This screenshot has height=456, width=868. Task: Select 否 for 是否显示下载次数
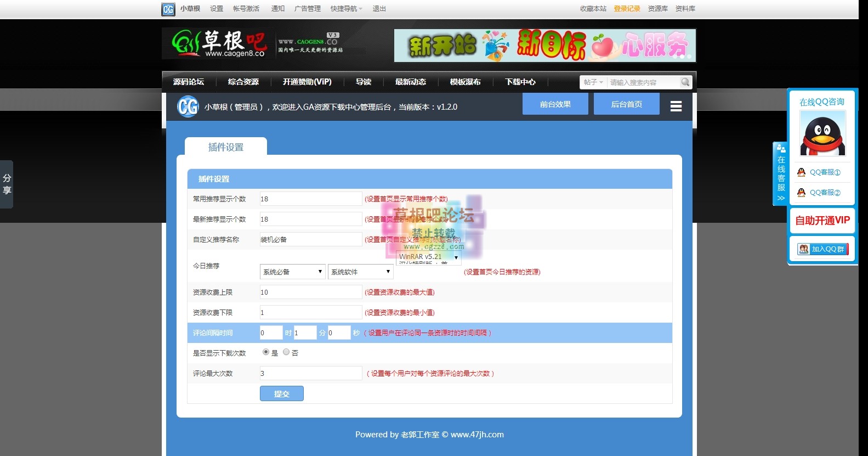(x=286, y=352)
